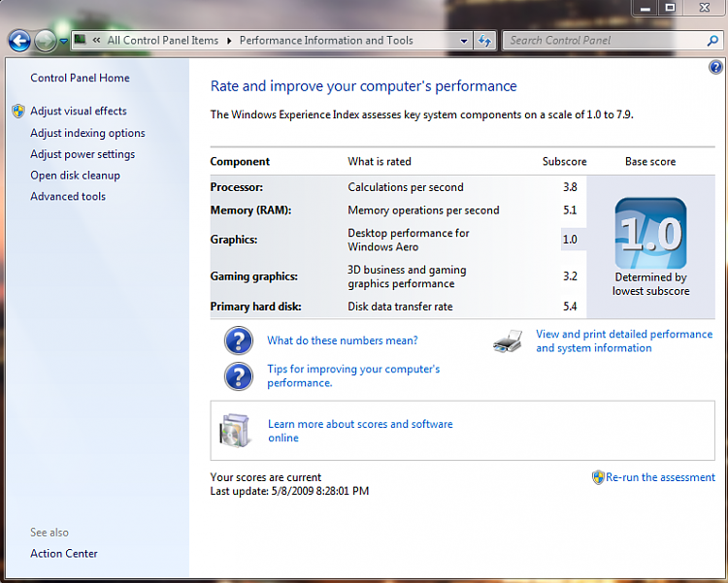Image resolution: width=728 pixels, height=583 pixels.
Task: Click the Base score column header
Action: [x=650, y=162]
